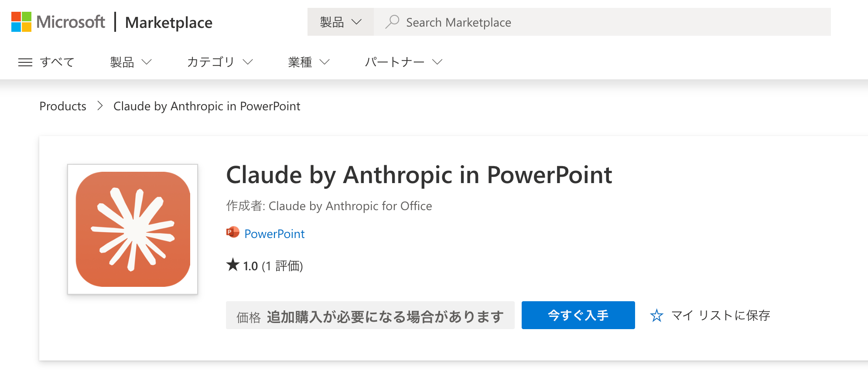Open the 製品 menu in the navigation bar

131,62
